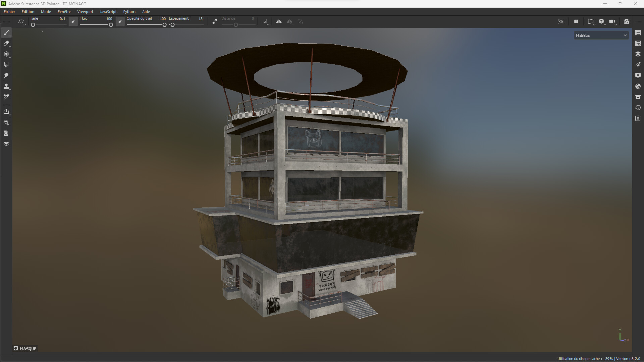Select the Polygon Fill tool
The image size is (644, 362).
tap(7, 64)
